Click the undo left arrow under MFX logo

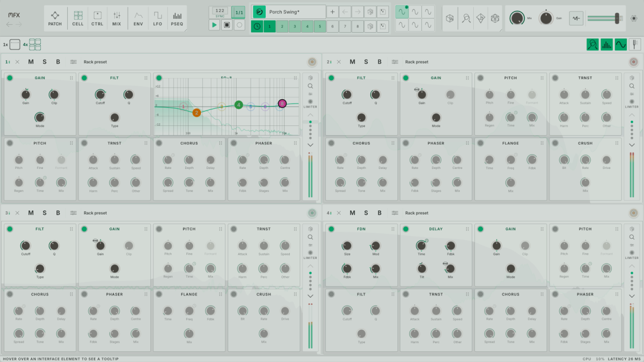click(x=10, y=24)
